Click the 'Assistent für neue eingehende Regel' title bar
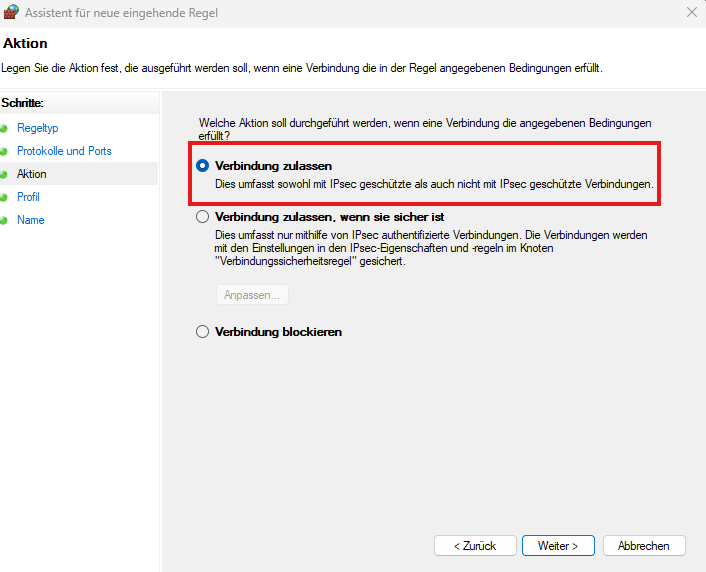This screenshot has height=572, width=706. point(300,13)
